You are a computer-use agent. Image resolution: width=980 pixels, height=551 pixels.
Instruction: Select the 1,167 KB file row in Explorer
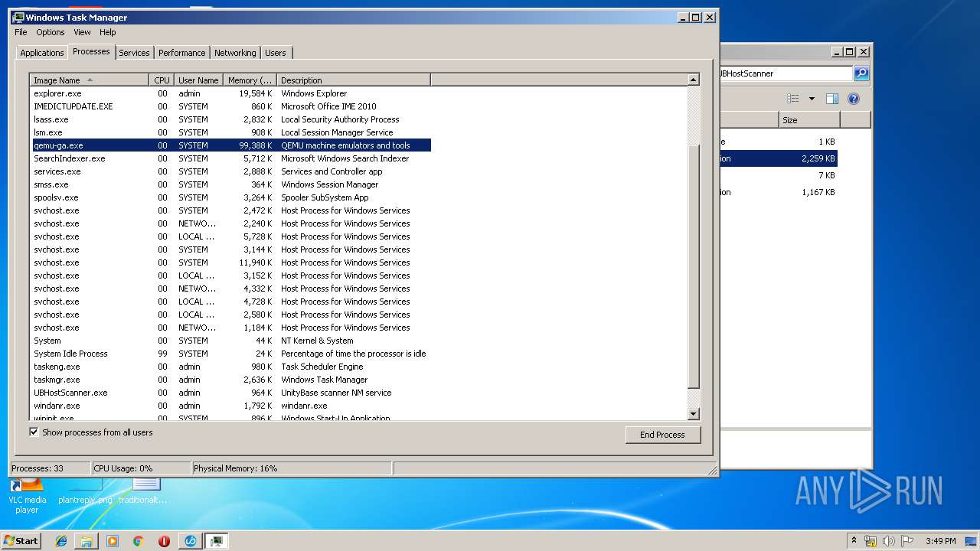tap(779, 192)
